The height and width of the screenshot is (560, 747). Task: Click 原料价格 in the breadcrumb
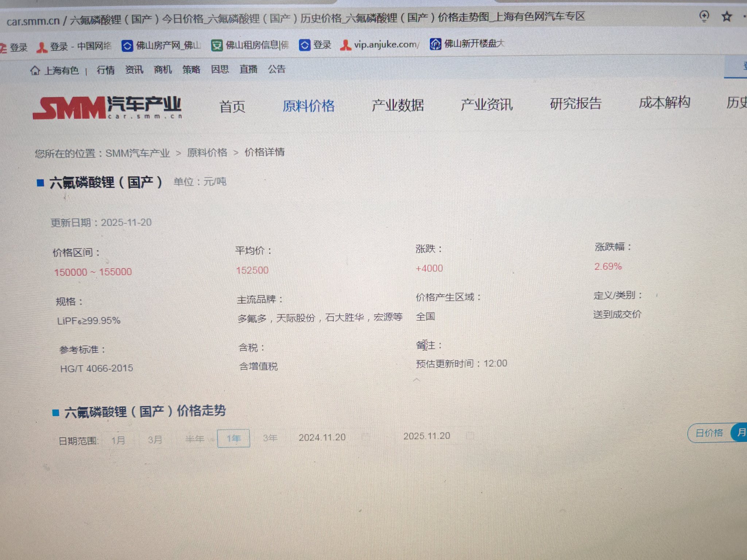click(x=207, y=152)
